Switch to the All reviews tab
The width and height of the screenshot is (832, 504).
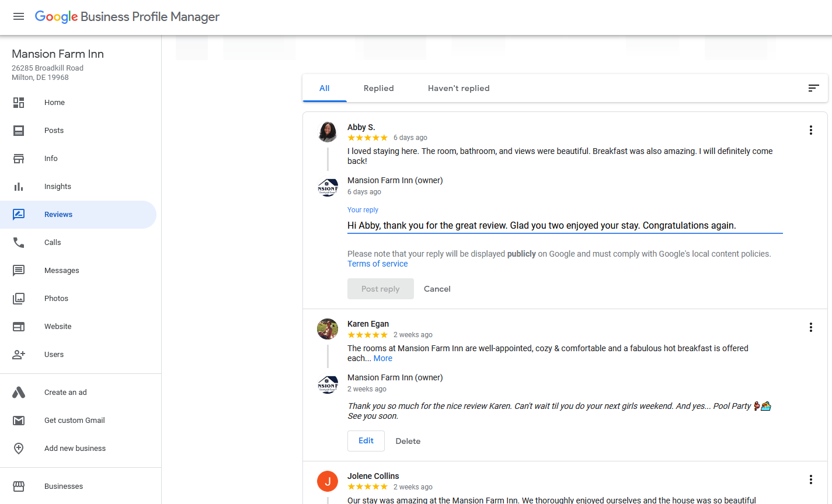point(325,88)
